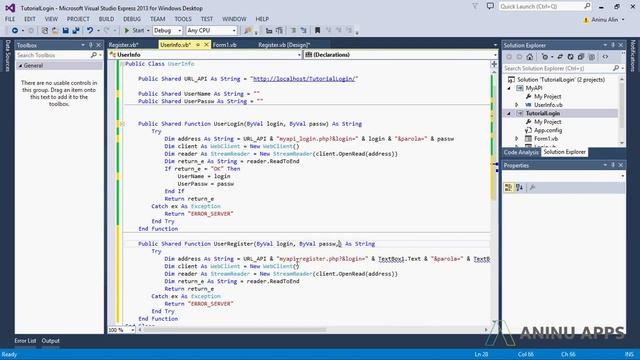Click Solution Explorer Collapse All icon
Image resolution: width=640 pixels, height=360 pixels.
click(x=581, y=57)
